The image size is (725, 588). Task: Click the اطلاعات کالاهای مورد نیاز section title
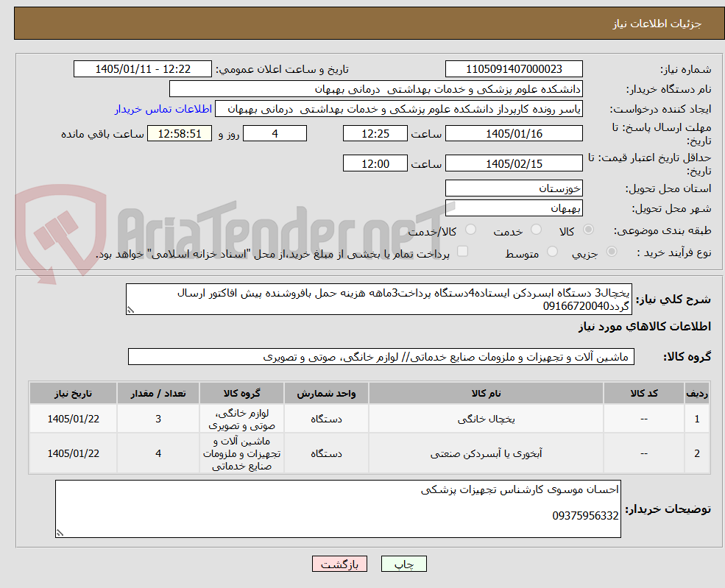(x=645, y=326)
